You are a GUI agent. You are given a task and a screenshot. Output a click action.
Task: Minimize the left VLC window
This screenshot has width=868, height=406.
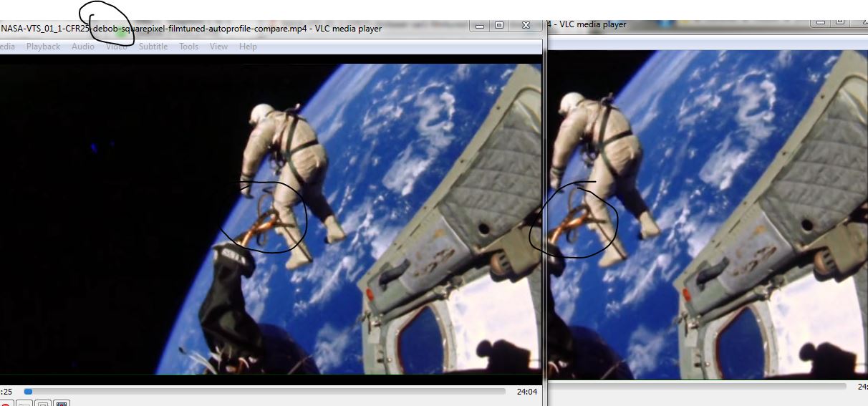479,25
